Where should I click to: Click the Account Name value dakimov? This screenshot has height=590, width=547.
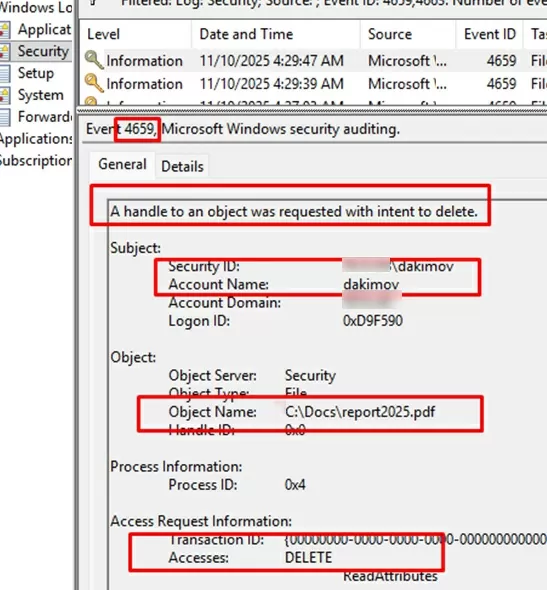371,284
